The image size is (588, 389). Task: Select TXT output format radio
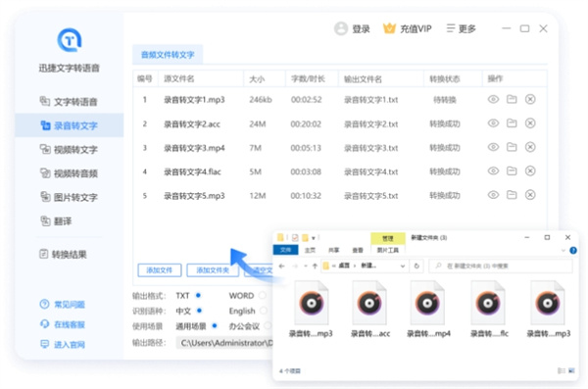point(198,296)
